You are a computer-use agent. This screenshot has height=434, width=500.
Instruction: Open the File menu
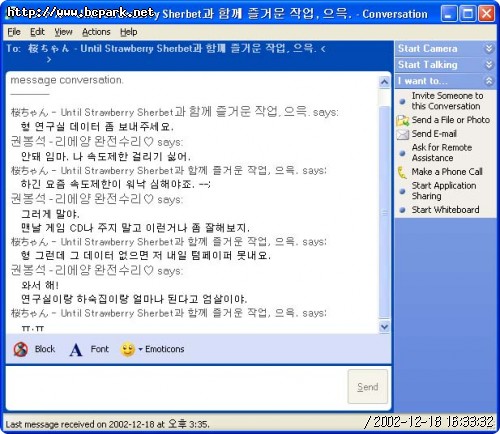[x=14, y=32]
